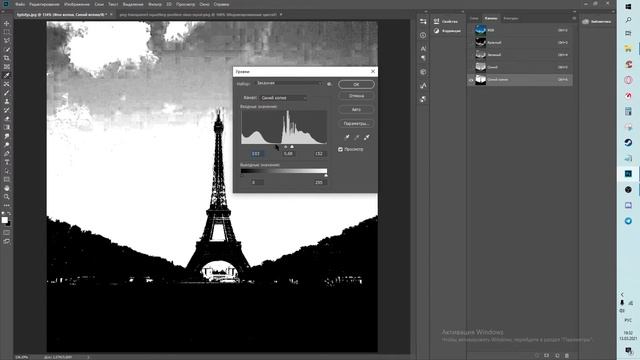This screenshot has width=640, height=360.
Task: Open the Channels panel menu icon
Action: coord(574,18)
